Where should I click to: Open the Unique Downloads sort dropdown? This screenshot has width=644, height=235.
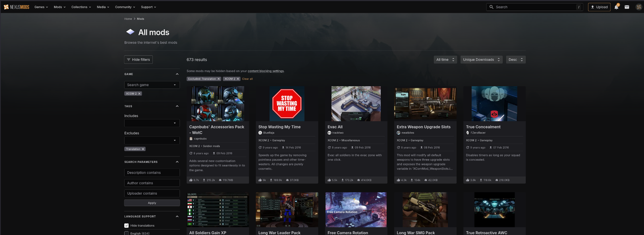point(481,59)
